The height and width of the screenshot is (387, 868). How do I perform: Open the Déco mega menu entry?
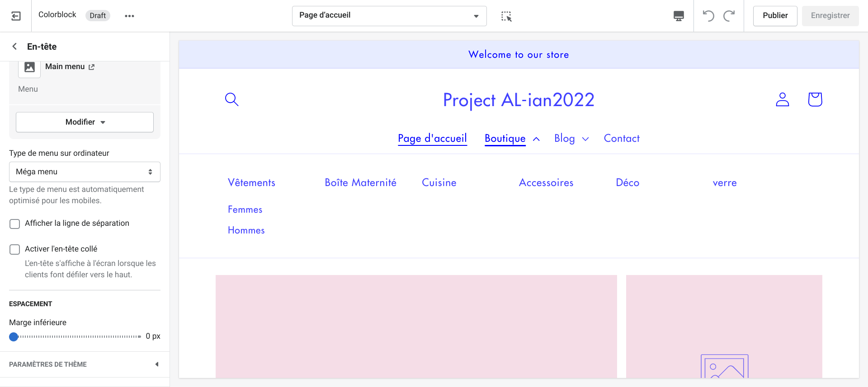coord(627,183)
